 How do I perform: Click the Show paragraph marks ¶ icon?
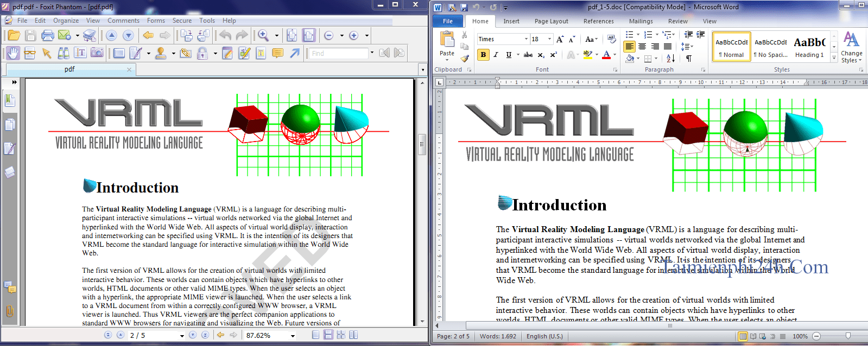point(689,58)
